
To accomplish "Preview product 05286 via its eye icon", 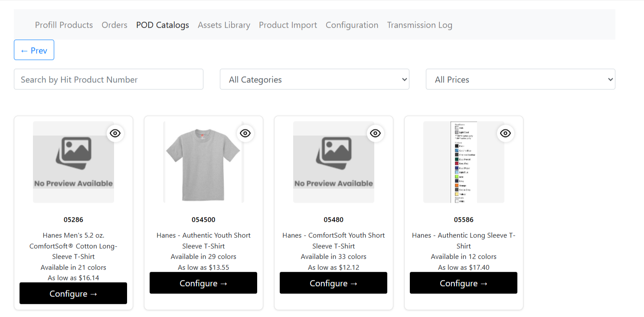I will (x=115, y=133).
